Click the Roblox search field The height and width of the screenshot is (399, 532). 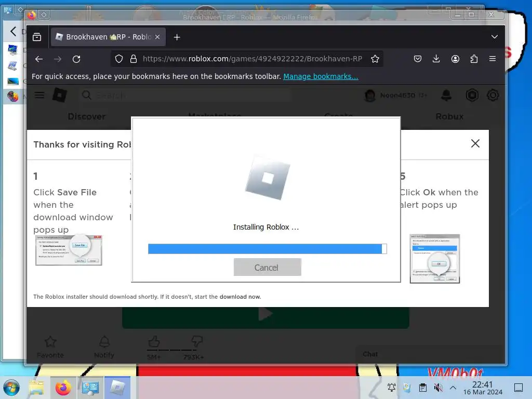(x=185, y=96)
